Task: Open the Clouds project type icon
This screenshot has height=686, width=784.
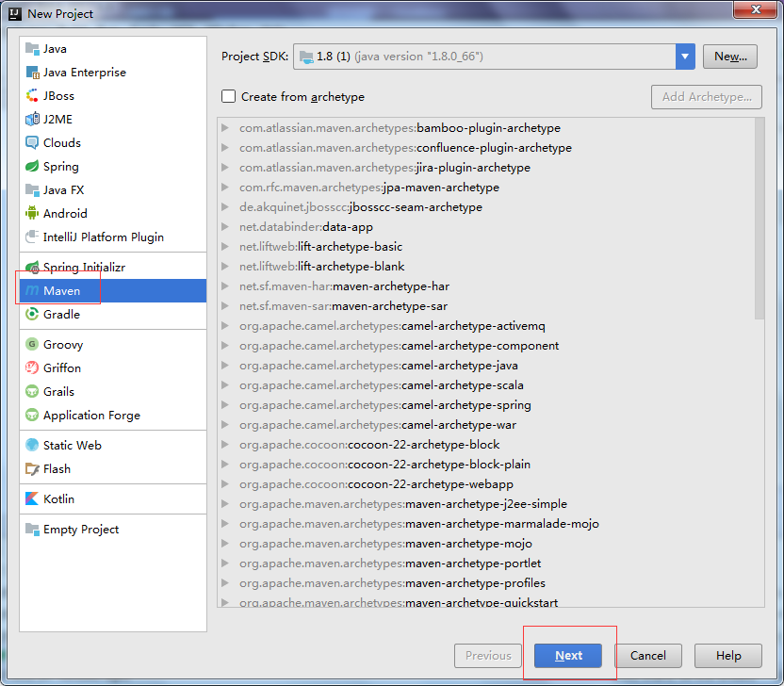Action: 32,142
